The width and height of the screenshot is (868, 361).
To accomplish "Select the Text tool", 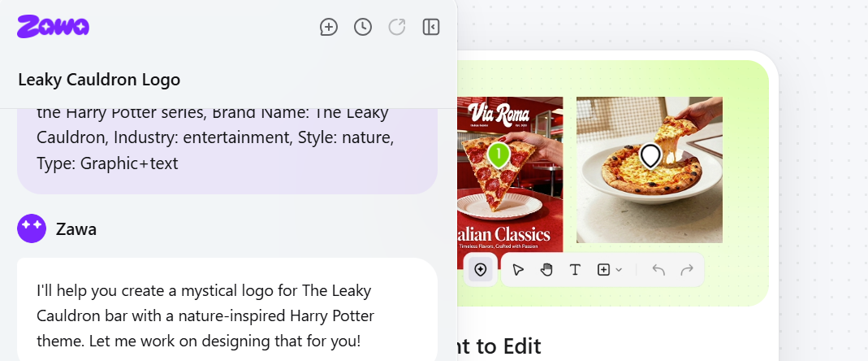I will (x=575, y=270).
